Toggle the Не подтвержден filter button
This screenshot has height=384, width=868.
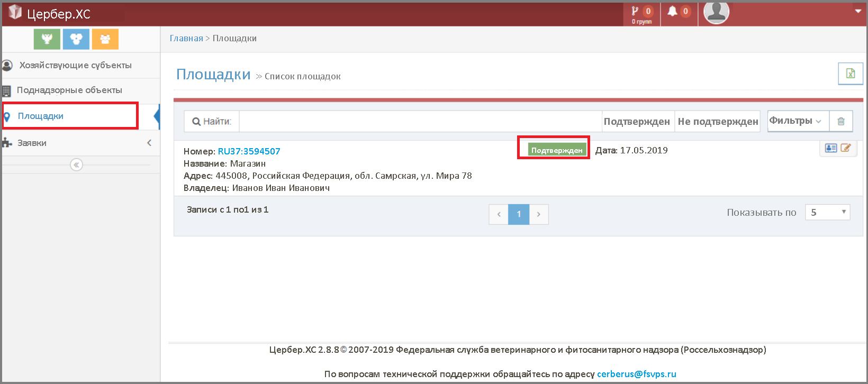coord(718,122)
